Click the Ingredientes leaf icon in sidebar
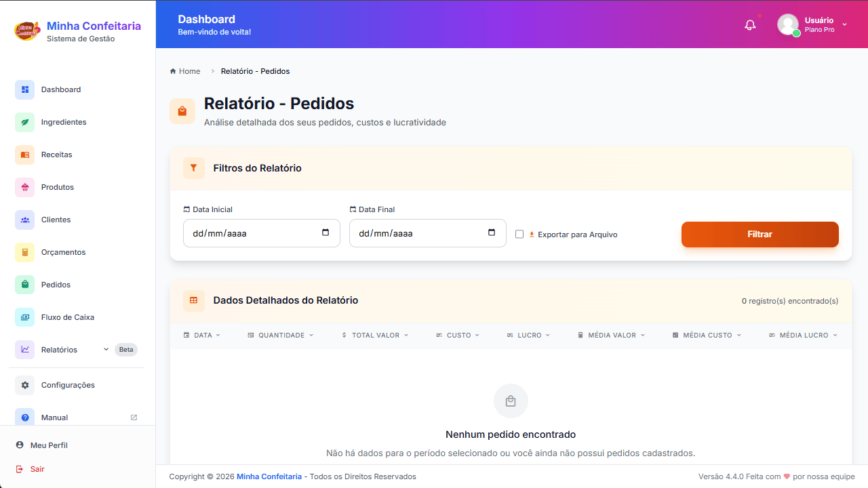Image resolution: width=868 pixels, height=488 pixels. [x=25, y=122]
